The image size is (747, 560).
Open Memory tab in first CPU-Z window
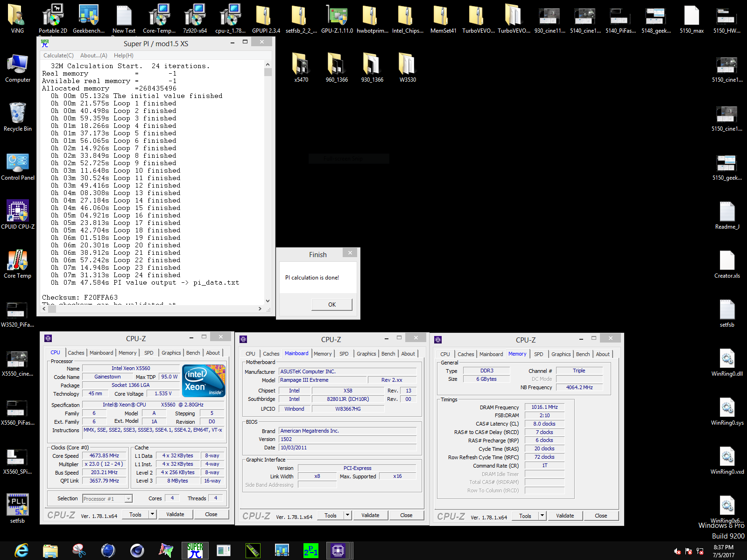[127, 353]
